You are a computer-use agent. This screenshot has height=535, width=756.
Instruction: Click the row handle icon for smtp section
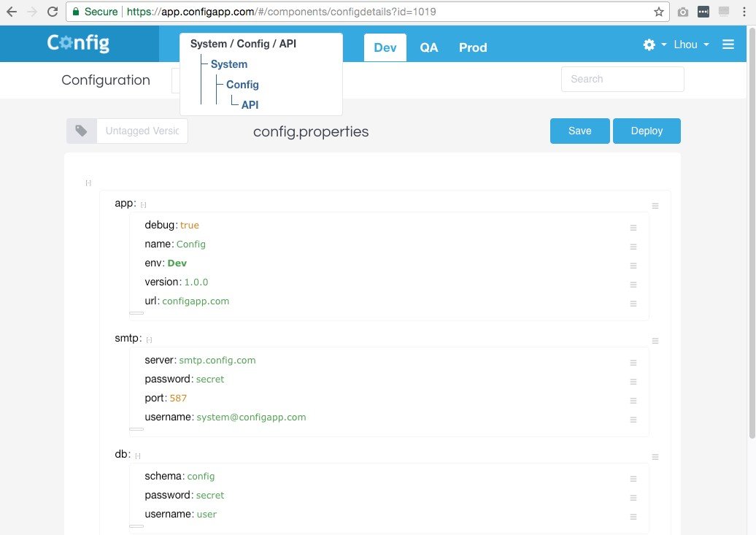point(655,341)
